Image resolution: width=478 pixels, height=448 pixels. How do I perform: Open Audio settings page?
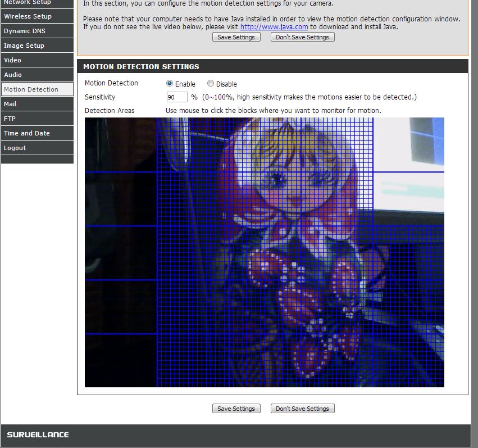pyautogui.click(x=37, y=75)
